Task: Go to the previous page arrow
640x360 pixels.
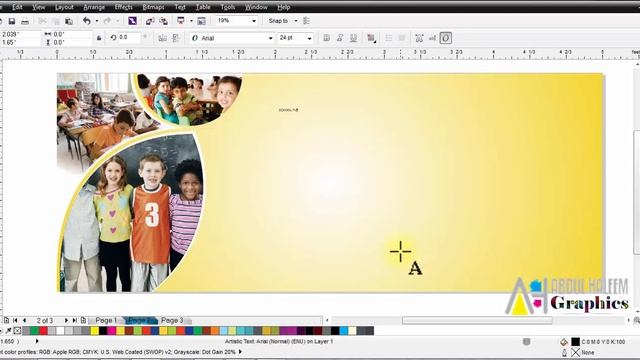Action: pyautogui.click(x=24, y=320)
